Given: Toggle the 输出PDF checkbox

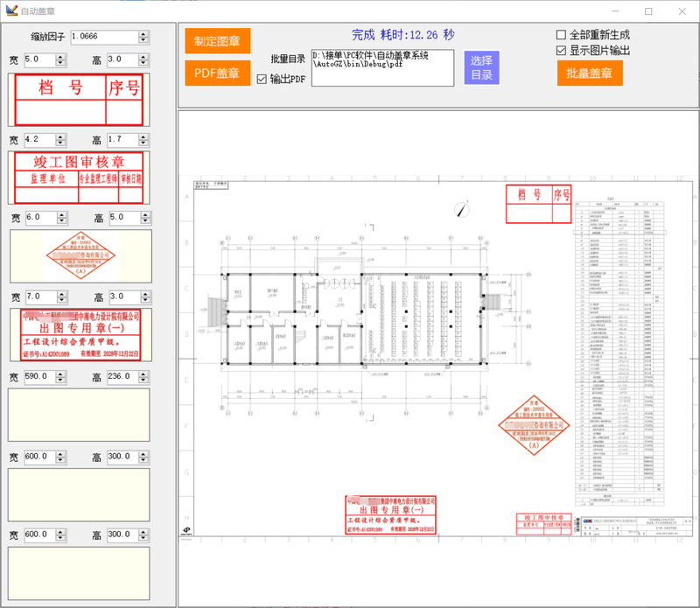Looking at the screenshot, I should tap(262, 79).
